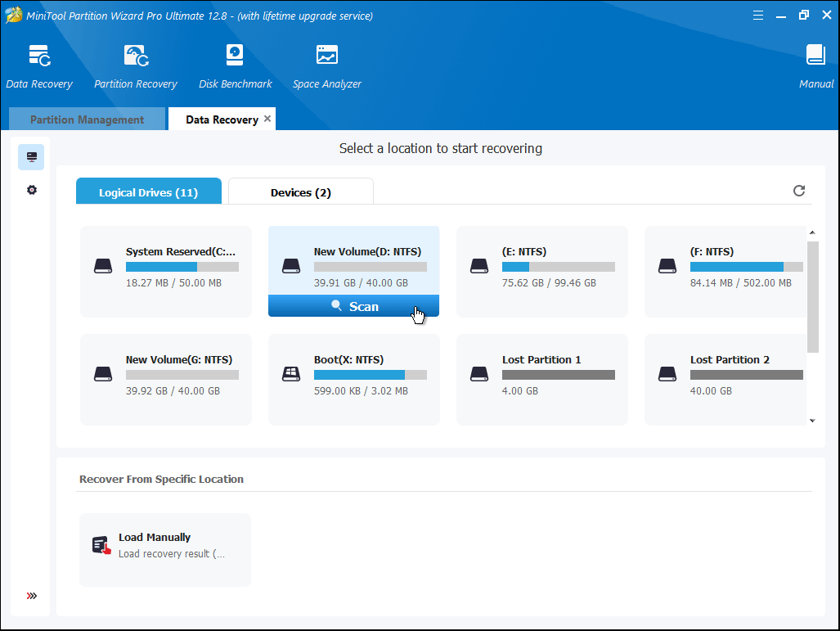Expand sidebar with red double-arrow icon
Screen dimensions: 840x631
point(32,596)
